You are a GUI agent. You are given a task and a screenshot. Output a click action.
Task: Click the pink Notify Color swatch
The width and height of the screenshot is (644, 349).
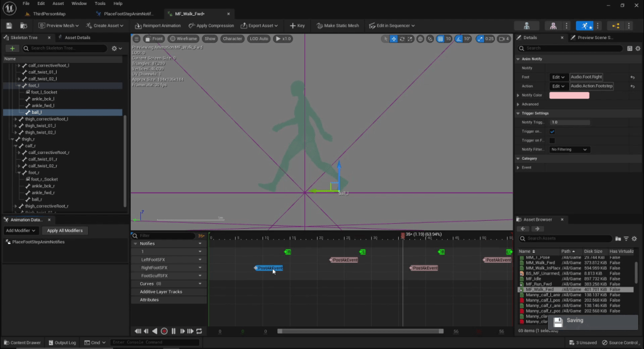tap(569, 95)
